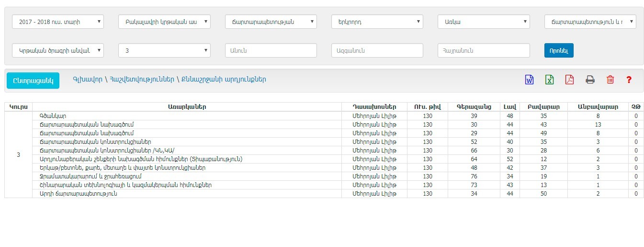
Task: Open the 2017 - 2018 academic year dropdown
Action: pyautogui.click(x=57, y=22)
